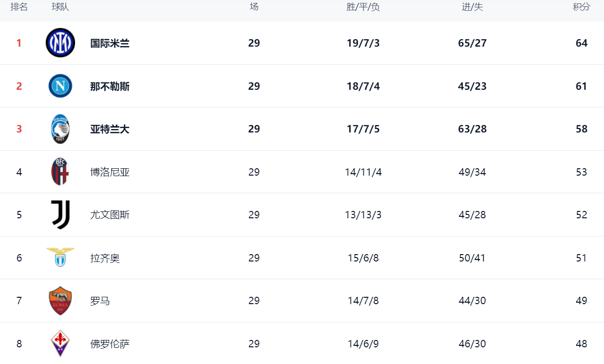
Task: Click the 佛罗伦萨 team name
Action: pyautogui.click(x=110, y=344)
